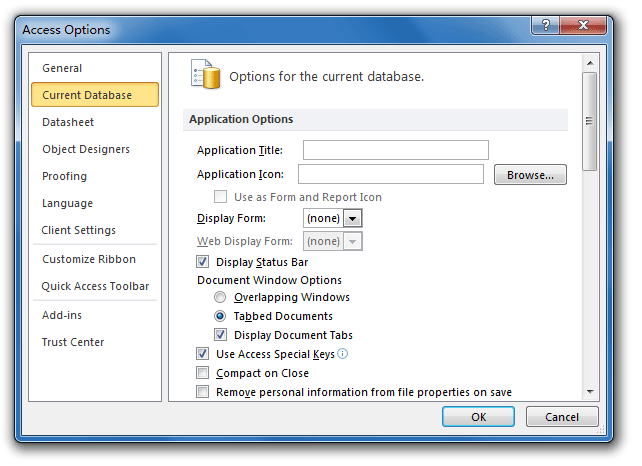Open Quick Access Toolbar page

pos(95,286)
